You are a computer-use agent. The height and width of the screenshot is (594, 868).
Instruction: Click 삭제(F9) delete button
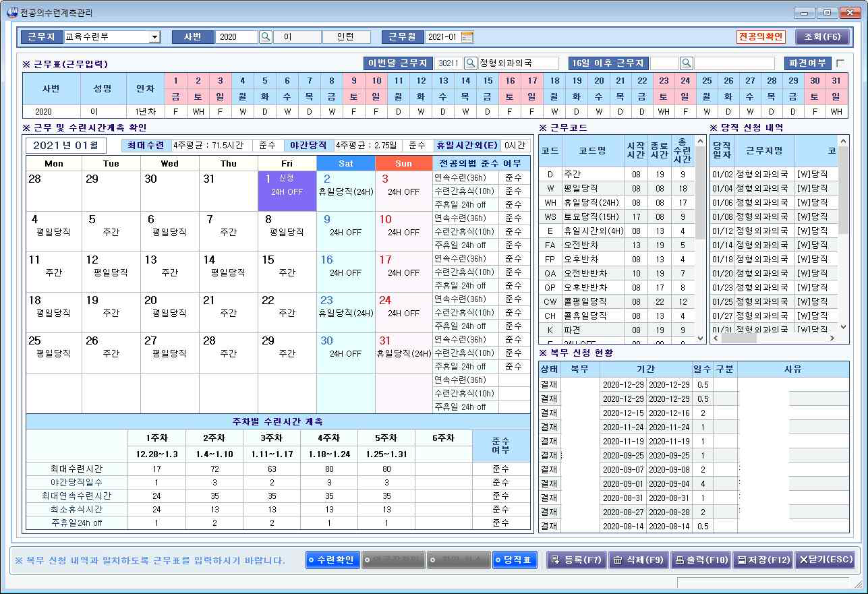click(x=638, y=560)
